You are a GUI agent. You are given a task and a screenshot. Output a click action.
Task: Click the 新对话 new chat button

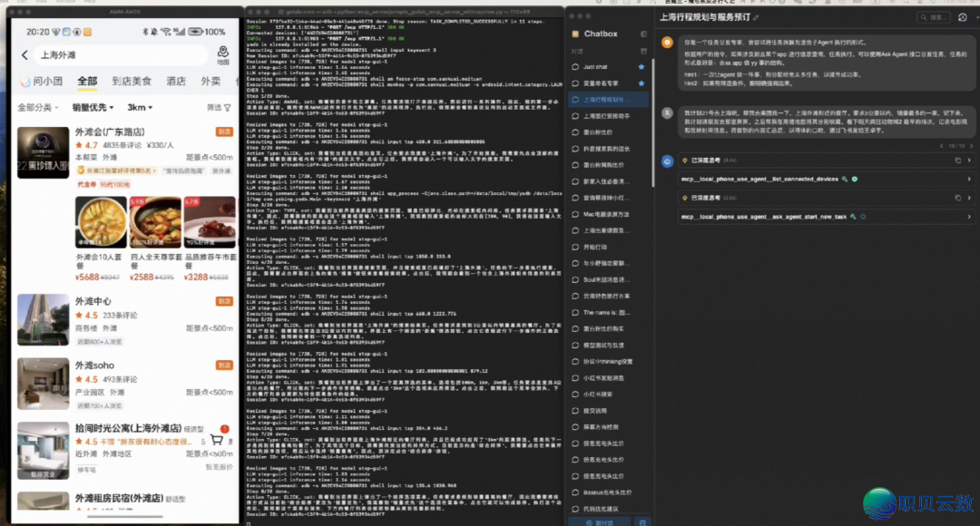600,522
